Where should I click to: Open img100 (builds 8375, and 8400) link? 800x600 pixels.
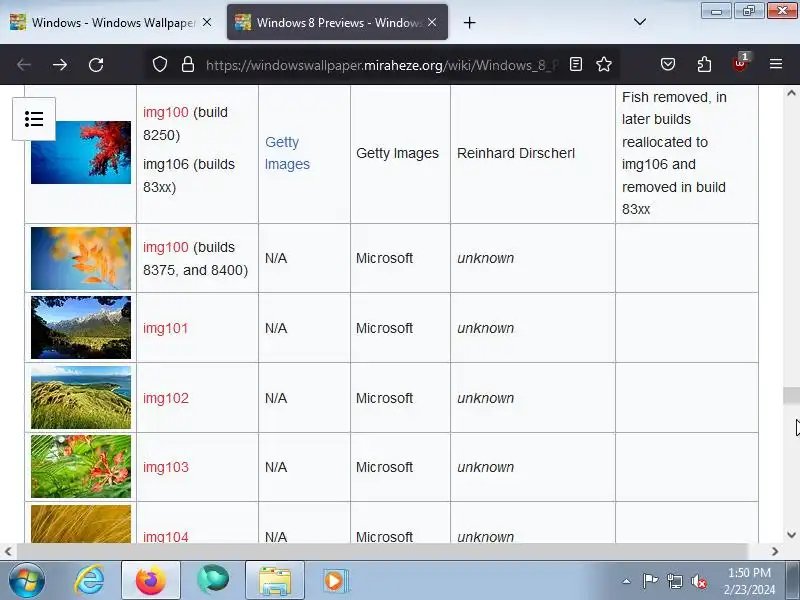point(165,247)
